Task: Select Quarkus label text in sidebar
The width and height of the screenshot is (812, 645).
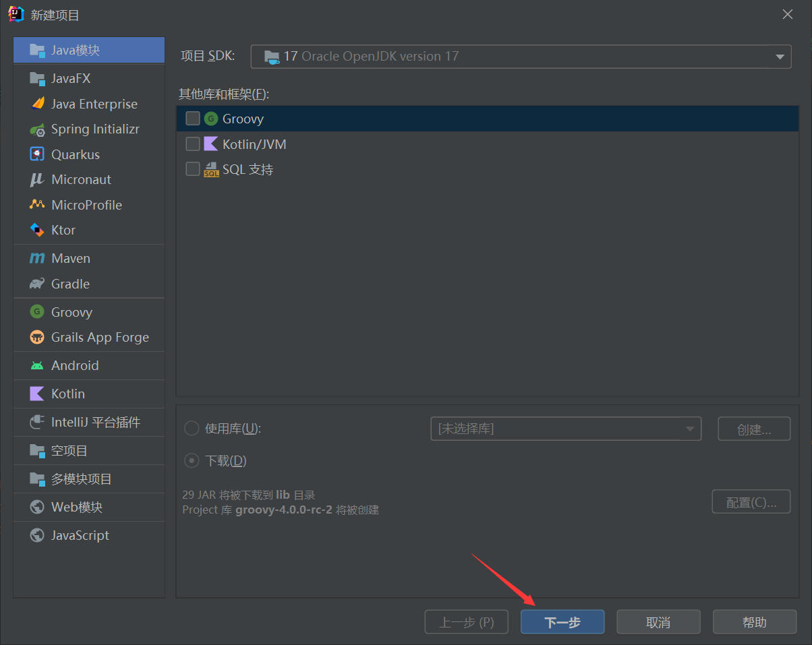Action: pos(76,154)
